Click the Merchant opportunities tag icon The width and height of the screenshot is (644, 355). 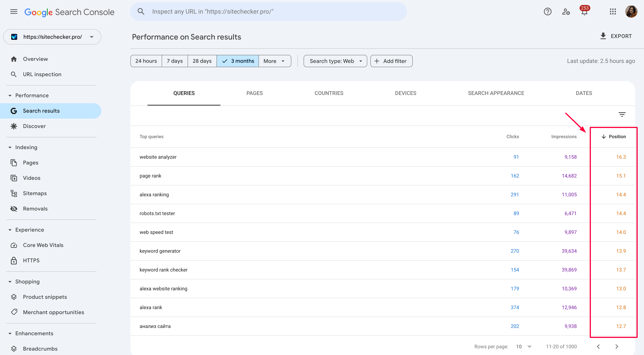pyautogui.click(x=14, y=312)
